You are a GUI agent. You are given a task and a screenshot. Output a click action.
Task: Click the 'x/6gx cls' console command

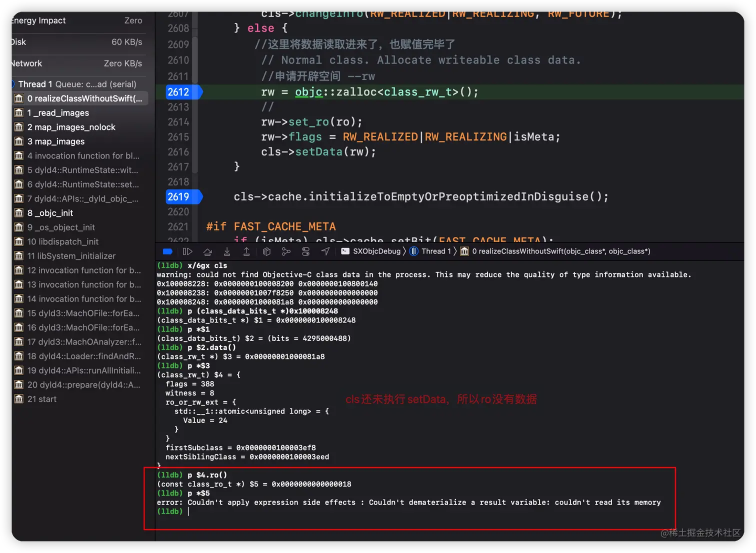pyautogui.click(x=207, y=265)
